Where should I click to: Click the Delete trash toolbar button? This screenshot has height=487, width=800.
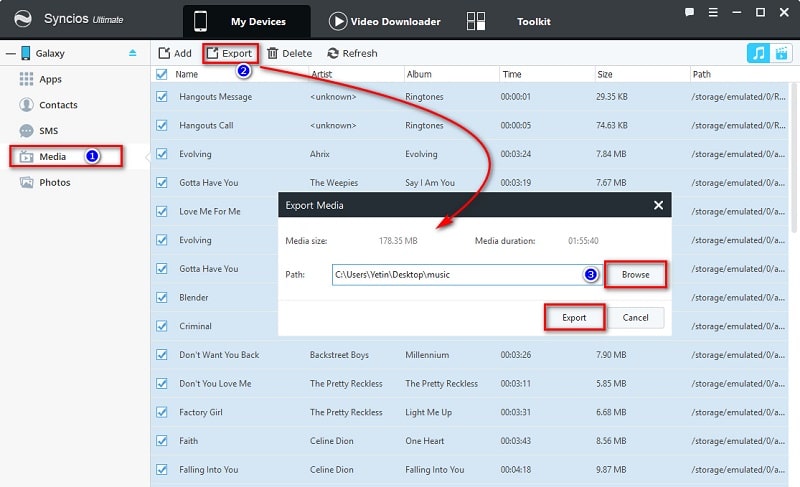[x=289, y=53]
